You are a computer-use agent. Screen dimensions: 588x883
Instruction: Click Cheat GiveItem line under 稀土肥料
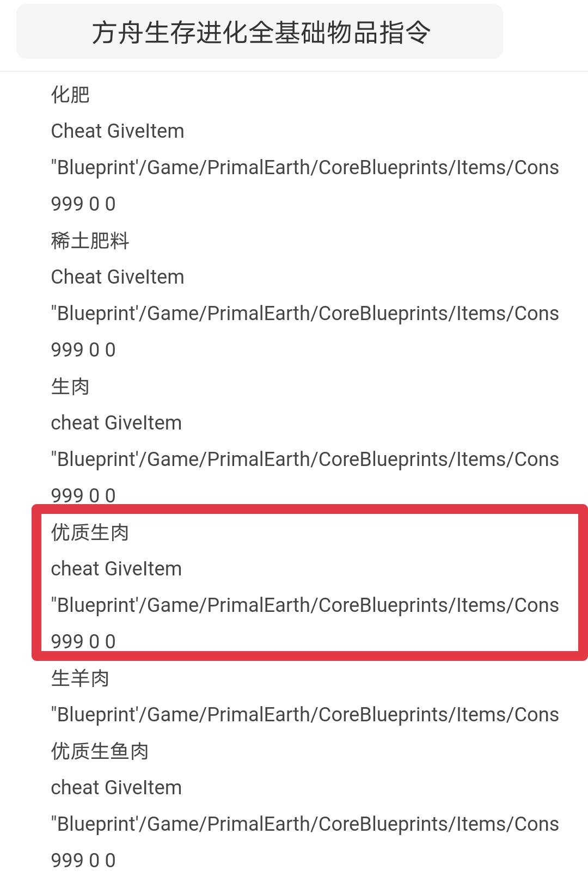pos(118,277)
